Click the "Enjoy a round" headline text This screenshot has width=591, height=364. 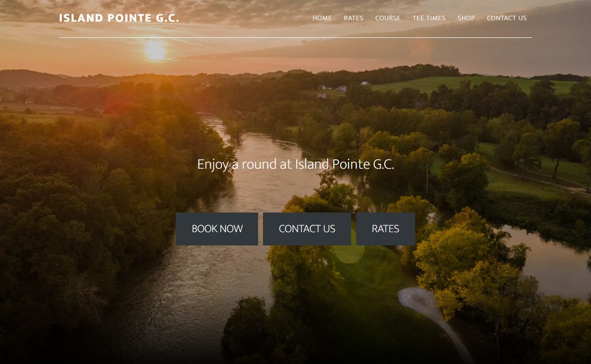point(295,164)
